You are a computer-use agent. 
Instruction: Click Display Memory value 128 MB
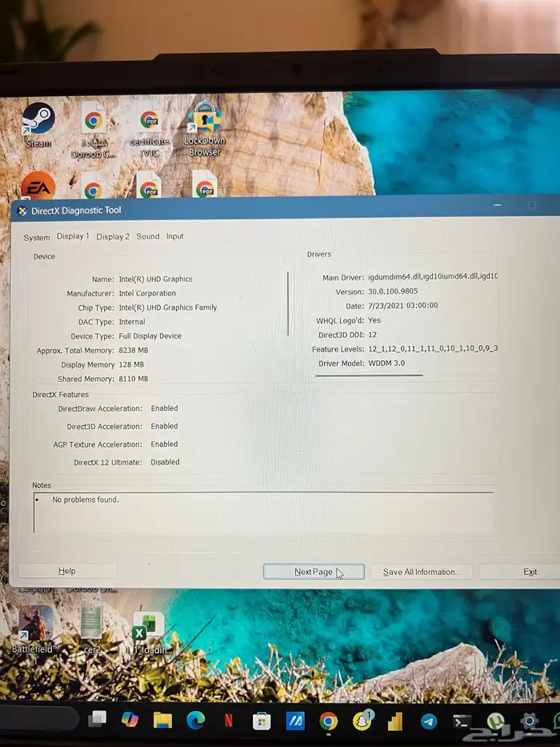click(x=131, y=365)
